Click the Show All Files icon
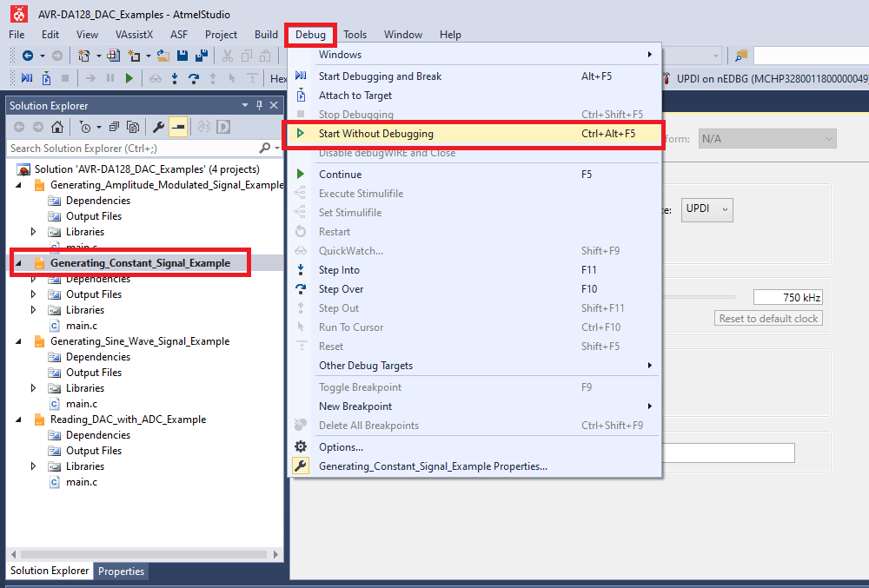The image size is (869, 588). tap(133, 128)
